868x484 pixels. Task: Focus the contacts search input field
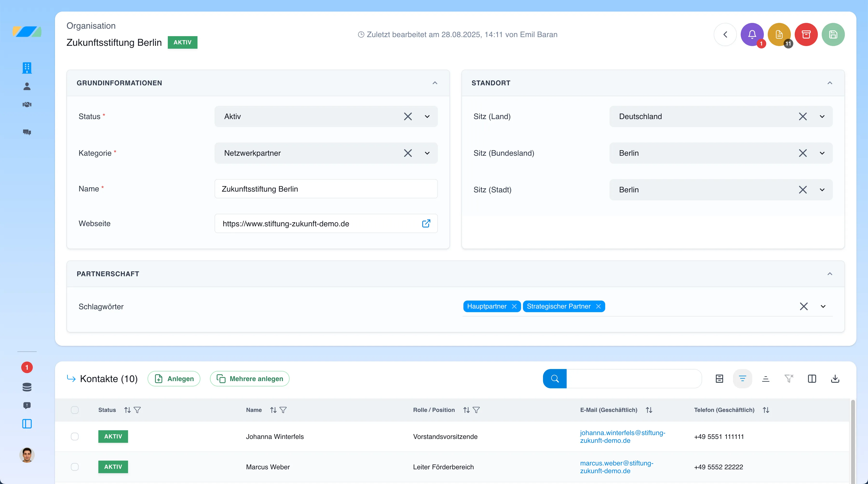point(634,379)
